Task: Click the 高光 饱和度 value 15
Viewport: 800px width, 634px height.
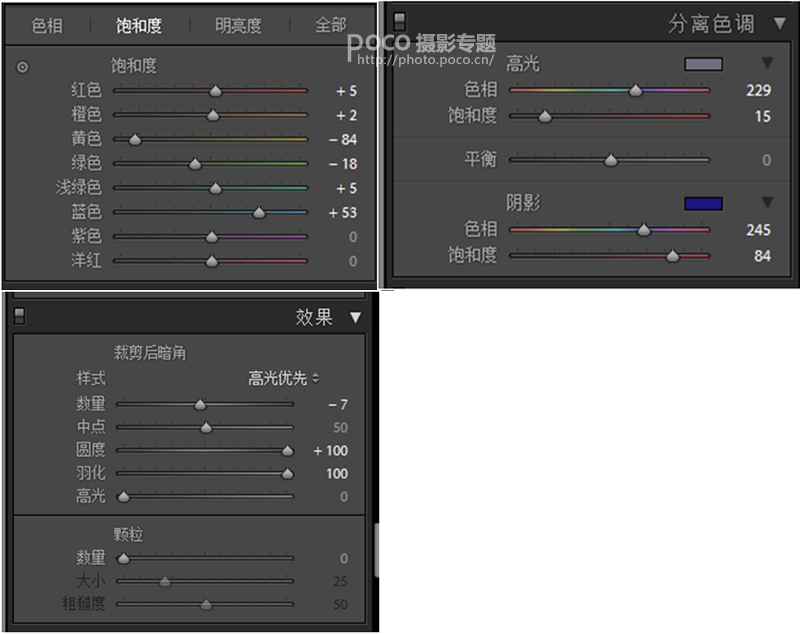Action: tap(763, 117)
